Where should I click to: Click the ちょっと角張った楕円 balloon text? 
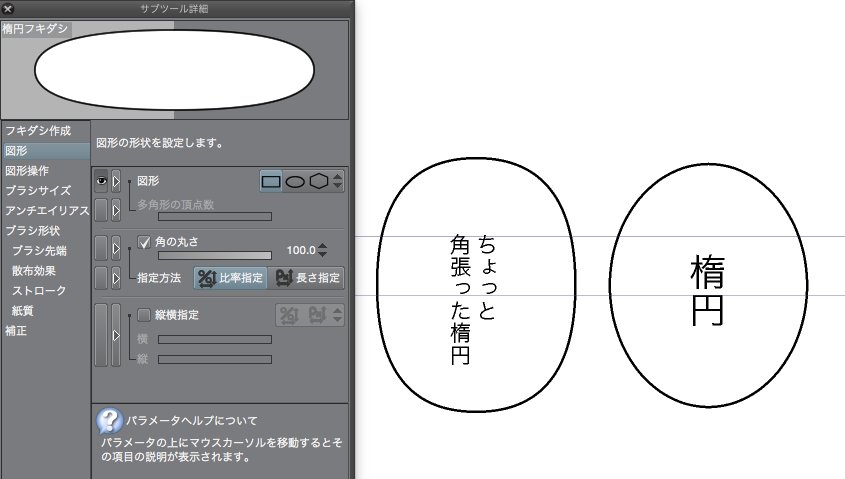(x=473, y=300)
